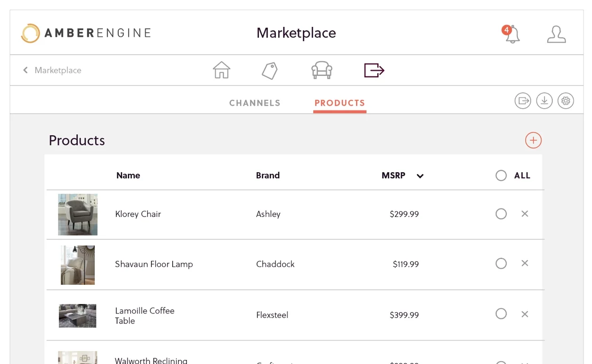Open the user profile icon
Image resolution: width=592 pixels, height=364 pixels.
pyautogui.click(x=556, y=34)
